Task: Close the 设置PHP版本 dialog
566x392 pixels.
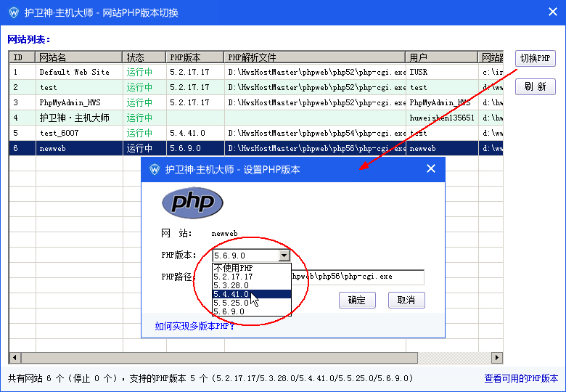Action: click(430, 169)
